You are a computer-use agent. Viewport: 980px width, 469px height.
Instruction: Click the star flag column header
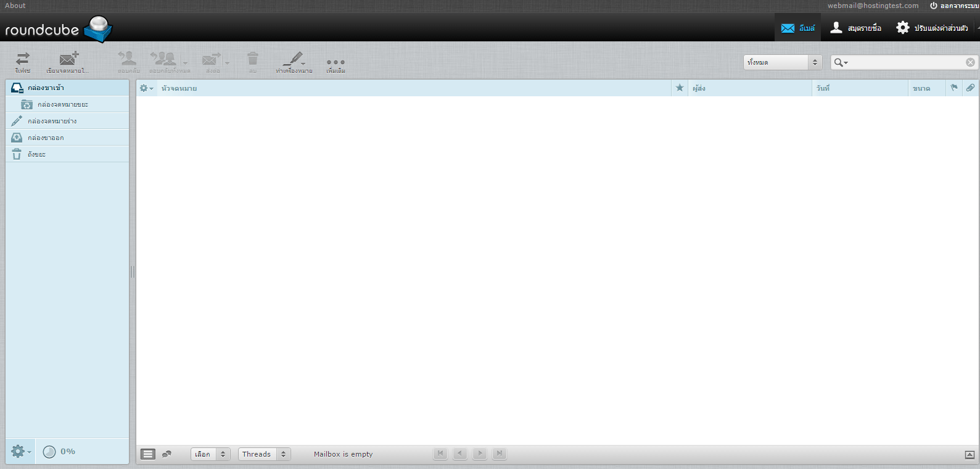coord(680,88)
